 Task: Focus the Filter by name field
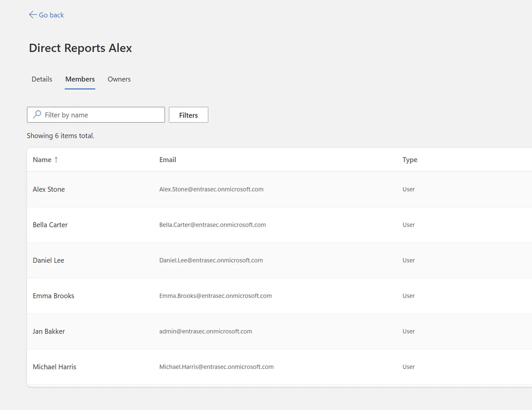point(96,115)
